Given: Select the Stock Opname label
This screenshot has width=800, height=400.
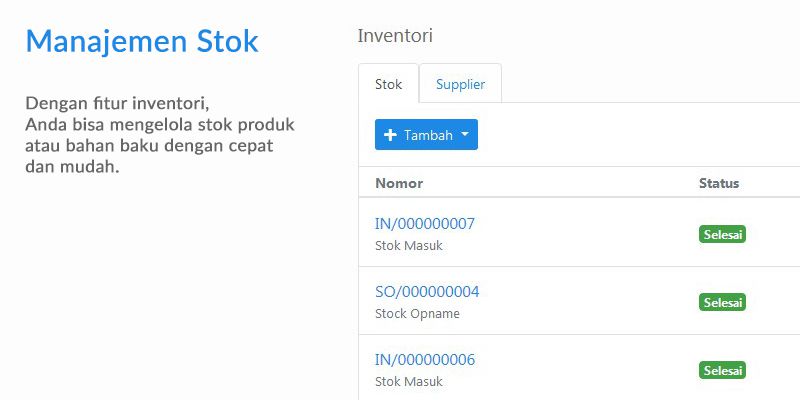Looking at the screenshot, I should 417,313.
